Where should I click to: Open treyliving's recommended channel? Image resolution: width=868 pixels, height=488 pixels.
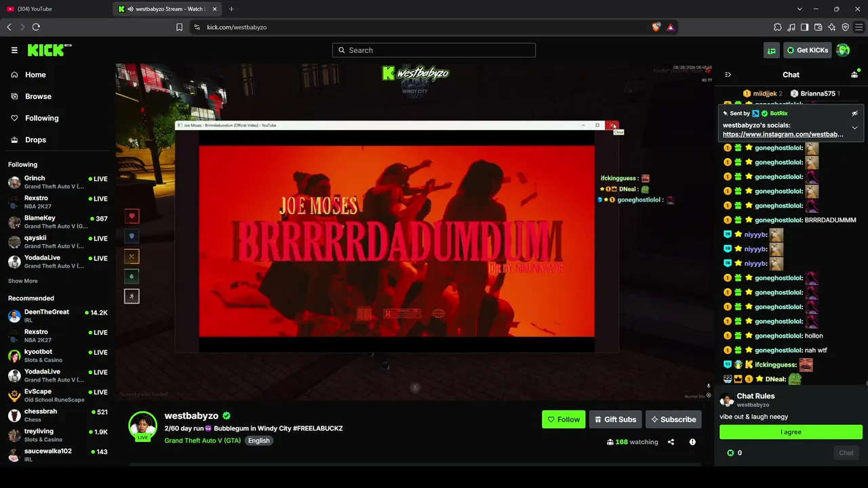click(x=57, y=435)
